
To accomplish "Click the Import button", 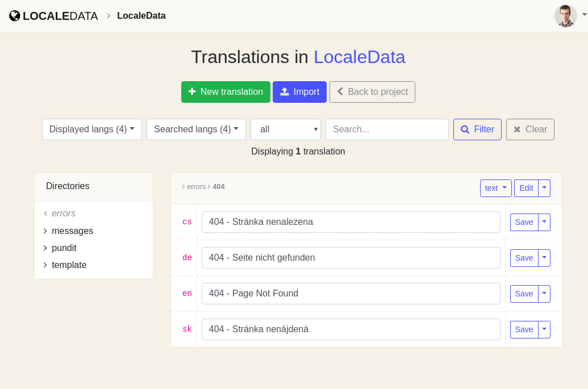I will tap(299, 92).
